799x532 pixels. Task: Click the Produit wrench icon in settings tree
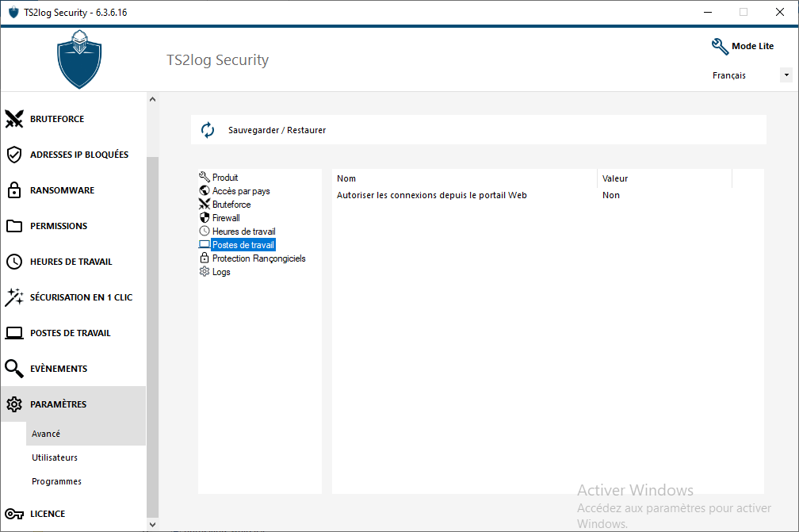(205, 177)
